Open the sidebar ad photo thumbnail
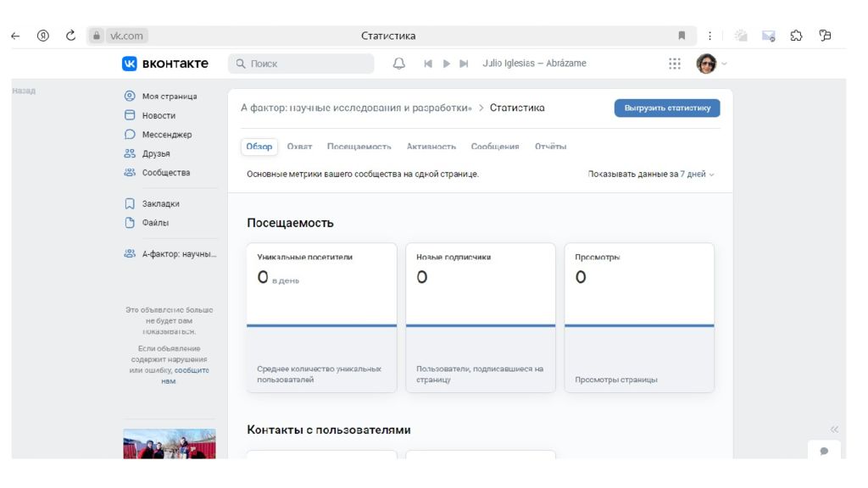This screenshot has height=488, width=868. [170, 443]
